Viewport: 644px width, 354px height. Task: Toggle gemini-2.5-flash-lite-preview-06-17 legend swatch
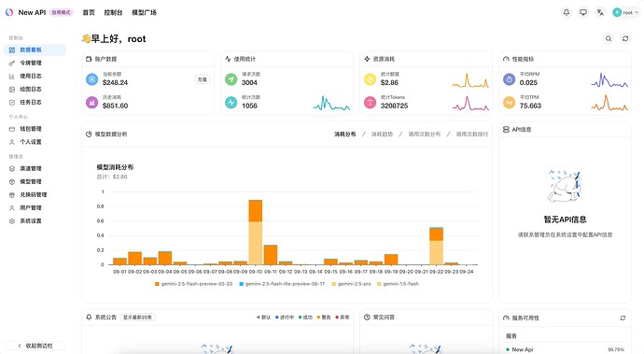tap(242, 284)
